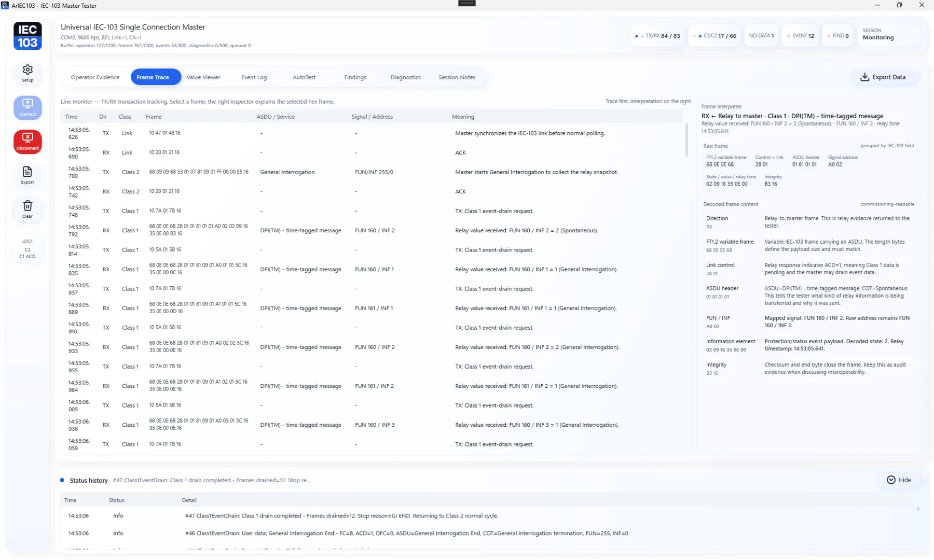Select status entry #47 Class1EventDrain
Screen dimensions: 934x560
coord(488,516)
